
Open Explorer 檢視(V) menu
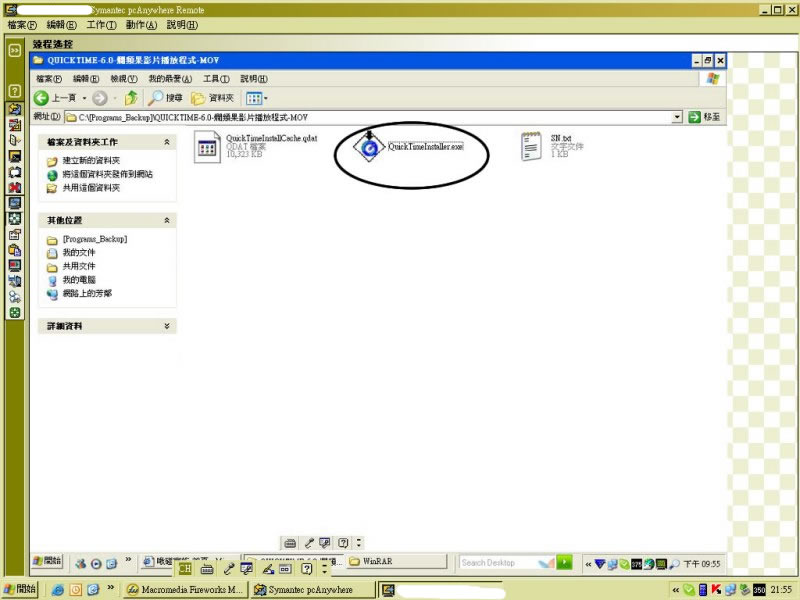pyautogui.click(x=123, y=79)
